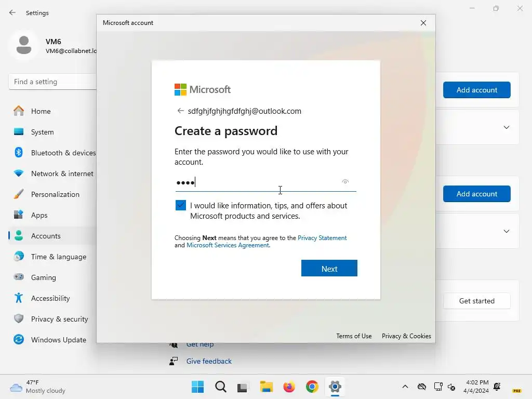Image resolution: width=532 pixels, height=399 pixels.
Task: Open Apps settings in sidebar
Action: 52,215
